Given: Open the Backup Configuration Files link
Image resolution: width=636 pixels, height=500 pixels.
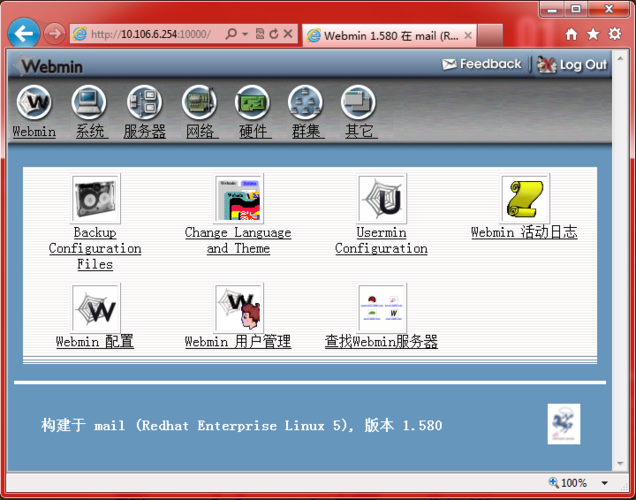Looking at the screenshot, I should click(95, 248).
